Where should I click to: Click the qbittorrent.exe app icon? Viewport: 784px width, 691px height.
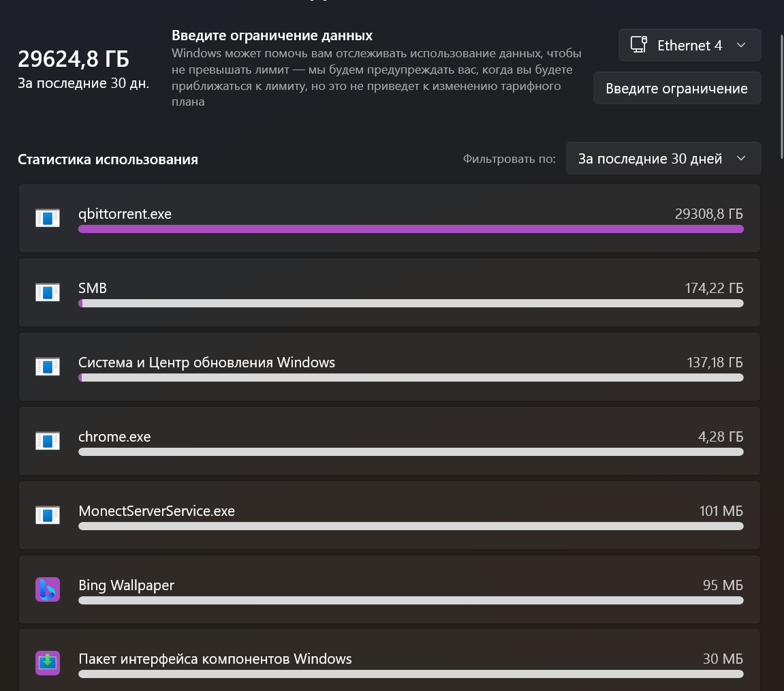[x=48, y=218]
